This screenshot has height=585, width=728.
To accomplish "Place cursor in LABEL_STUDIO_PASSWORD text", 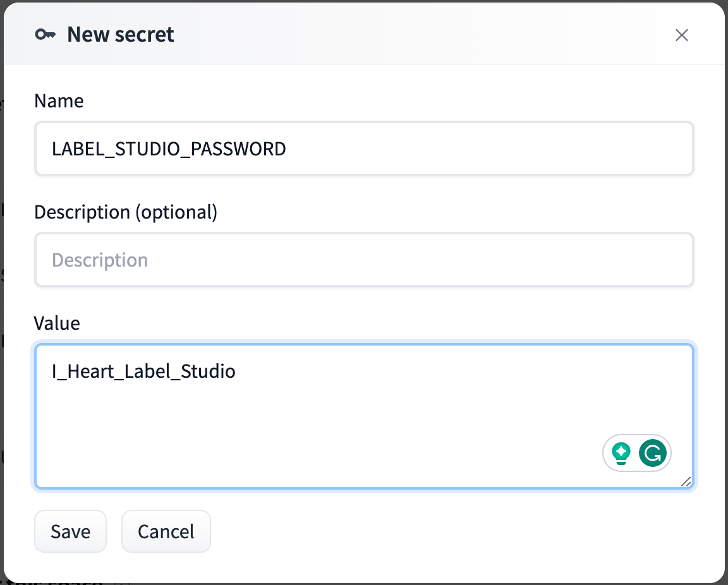I will coord(169,149).
